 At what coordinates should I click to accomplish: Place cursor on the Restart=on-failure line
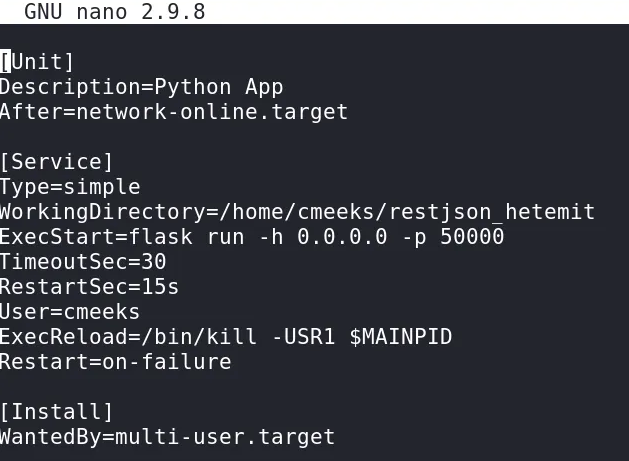115,362
